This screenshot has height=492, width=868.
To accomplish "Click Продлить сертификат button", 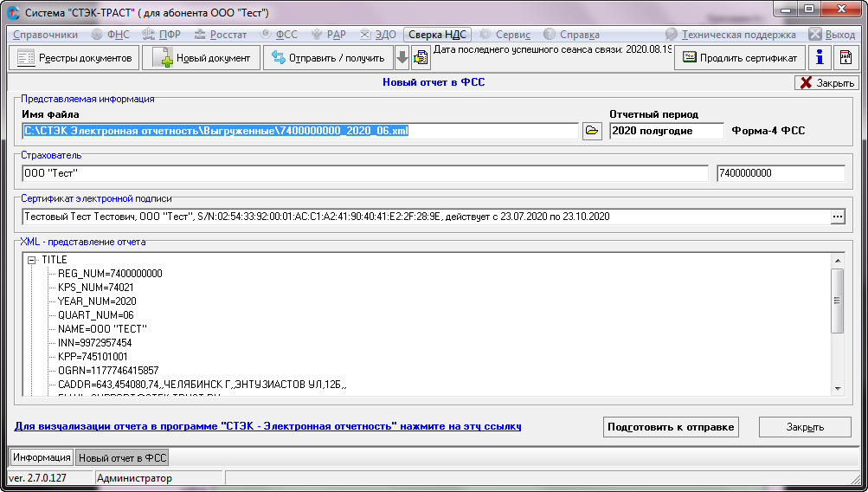I will tap(740, 58).
